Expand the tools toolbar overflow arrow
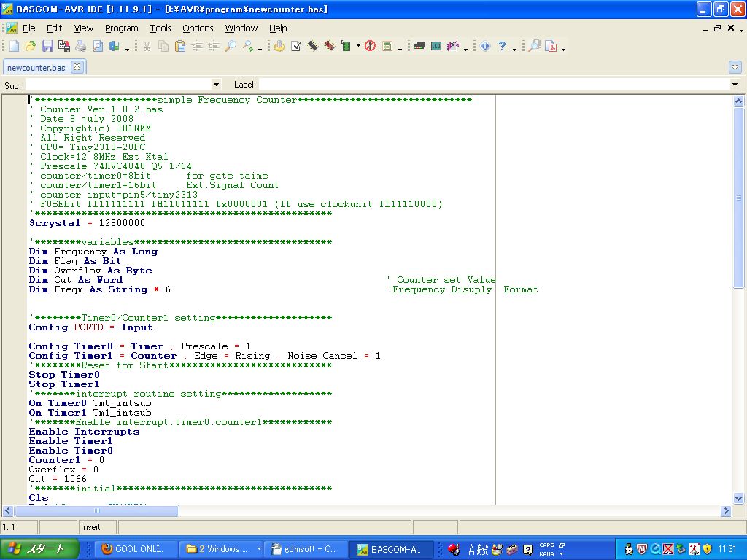This screenshot has width=747, height=560. (x=465, y=49)
